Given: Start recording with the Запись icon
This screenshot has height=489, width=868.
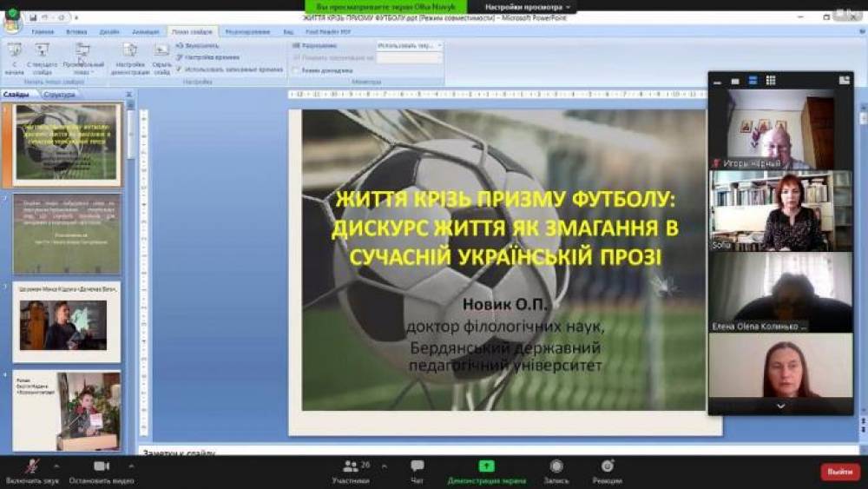Looking at the screenshot, I should (556, 467).
